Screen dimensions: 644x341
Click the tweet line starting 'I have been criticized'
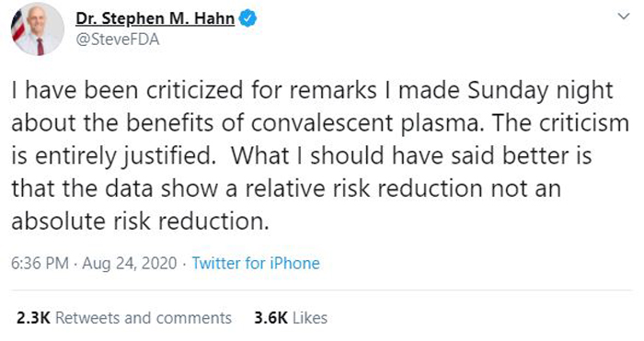coord(312,90)
